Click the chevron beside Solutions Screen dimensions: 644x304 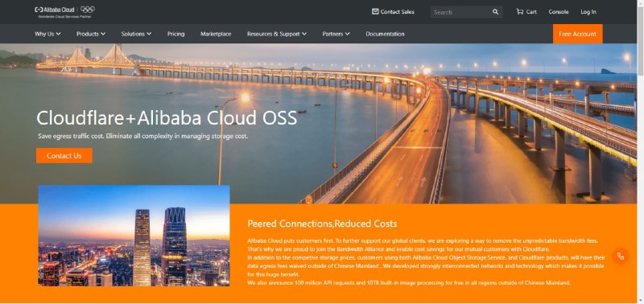point(149,34)
